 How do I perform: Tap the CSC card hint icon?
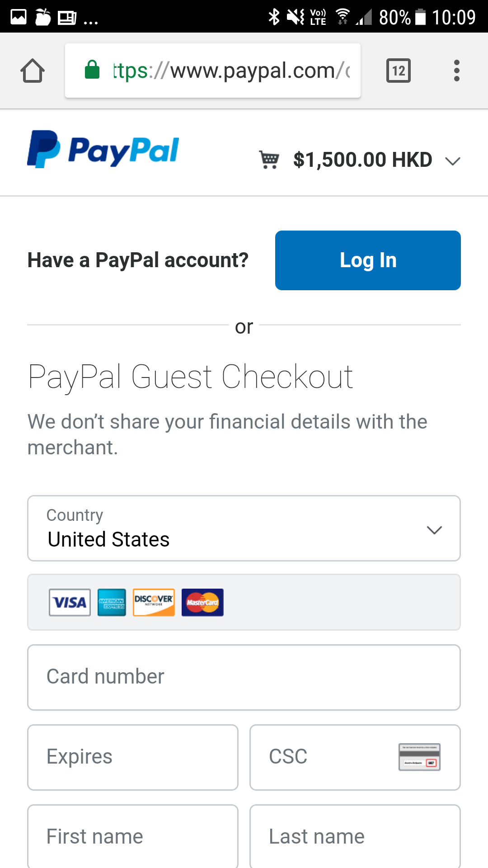[419, 757]
